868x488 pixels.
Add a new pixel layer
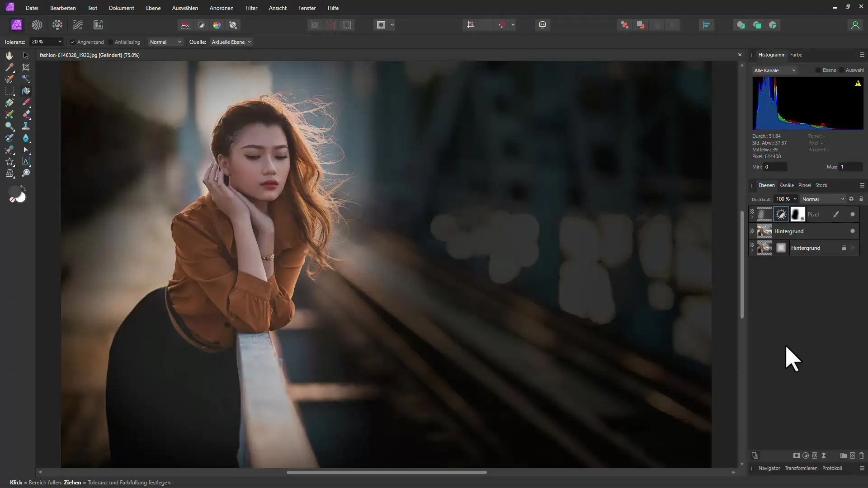coord(853,455)
